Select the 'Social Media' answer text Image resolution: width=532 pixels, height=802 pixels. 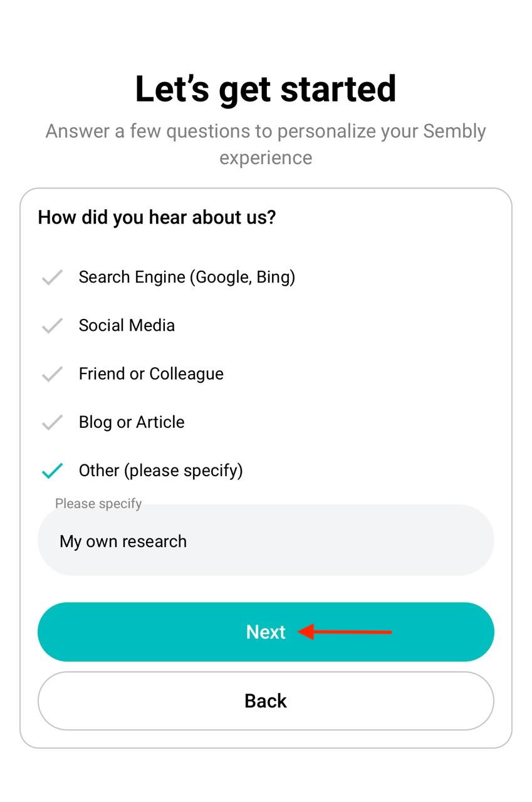point(127,325)
